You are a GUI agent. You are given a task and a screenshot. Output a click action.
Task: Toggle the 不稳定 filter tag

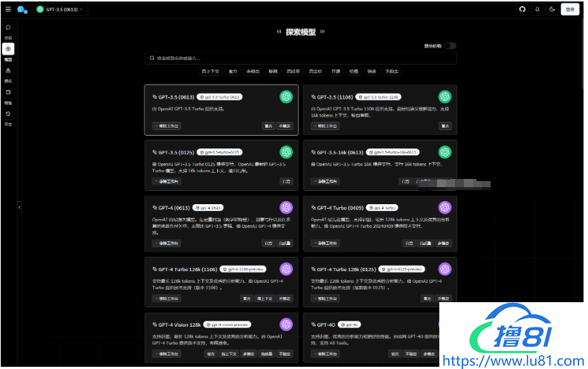[x=392, y=71]
